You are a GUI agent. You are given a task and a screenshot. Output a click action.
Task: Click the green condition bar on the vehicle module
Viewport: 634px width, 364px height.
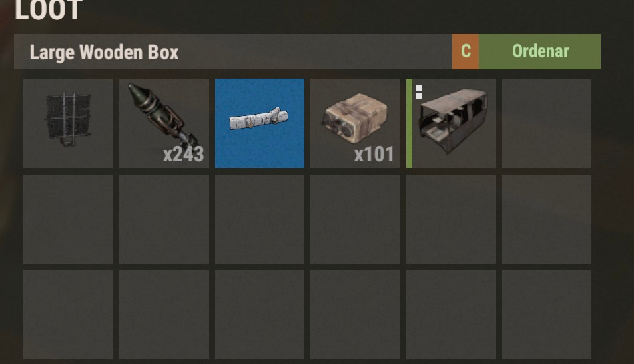tap(409, 123)
